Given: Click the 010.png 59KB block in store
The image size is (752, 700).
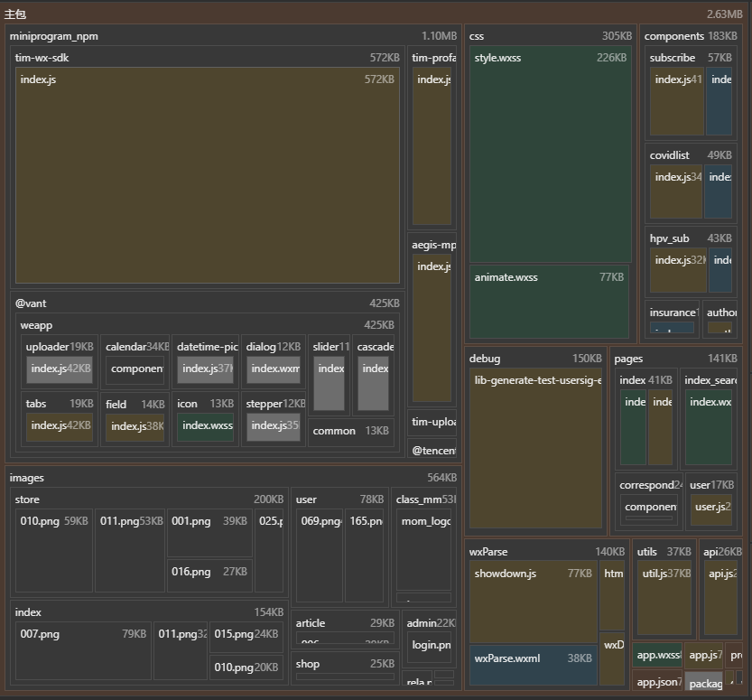Looking at the screenshot, I should point(54,551).
